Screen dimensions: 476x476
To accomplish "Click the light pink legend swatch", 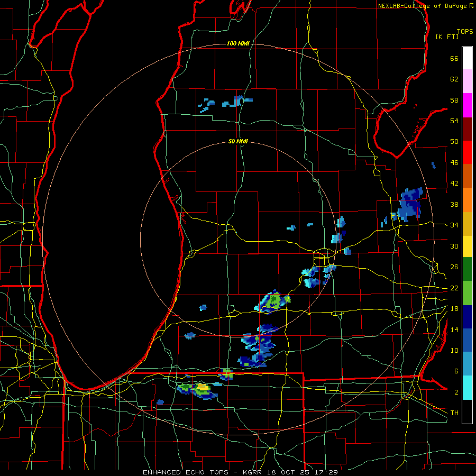I will pyautogui.click(x=467, y=81).
